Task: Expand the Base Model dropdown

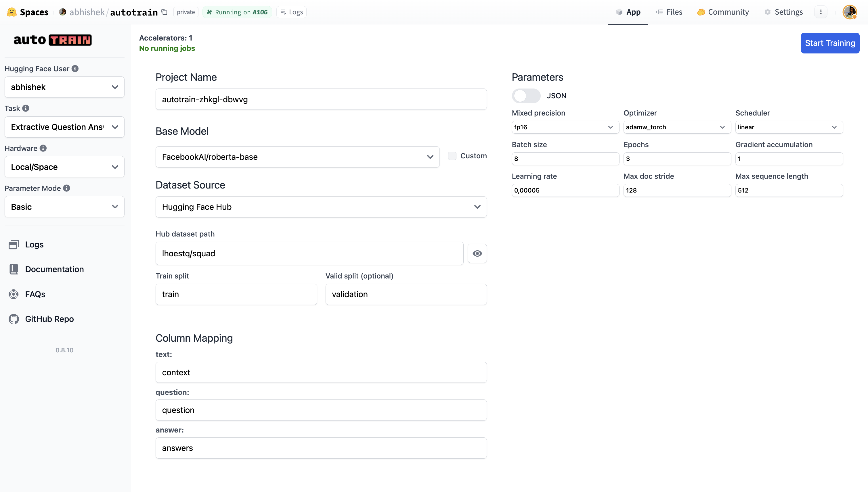Action: pos(297,157)
